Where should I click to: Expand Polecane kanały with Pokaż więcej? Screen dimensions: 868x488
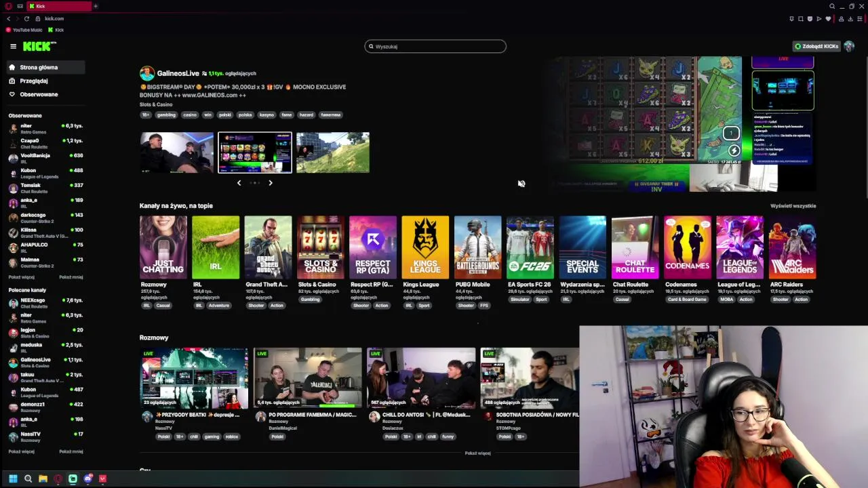coord(21,451)
